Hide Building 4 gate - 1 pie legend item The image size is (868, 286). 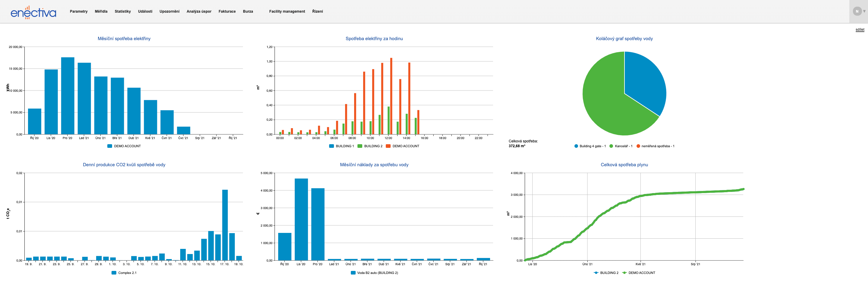(590, 146)
